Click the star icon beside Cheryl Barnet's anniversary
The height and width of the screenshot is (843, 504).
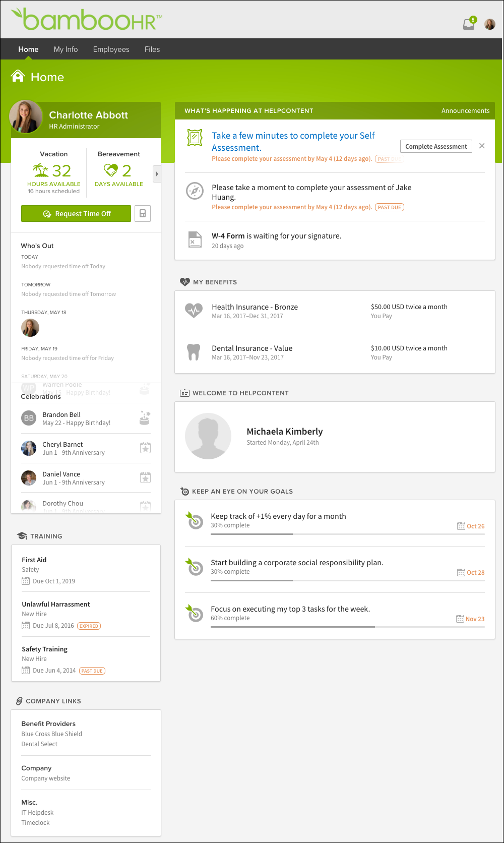click(145, 448)
